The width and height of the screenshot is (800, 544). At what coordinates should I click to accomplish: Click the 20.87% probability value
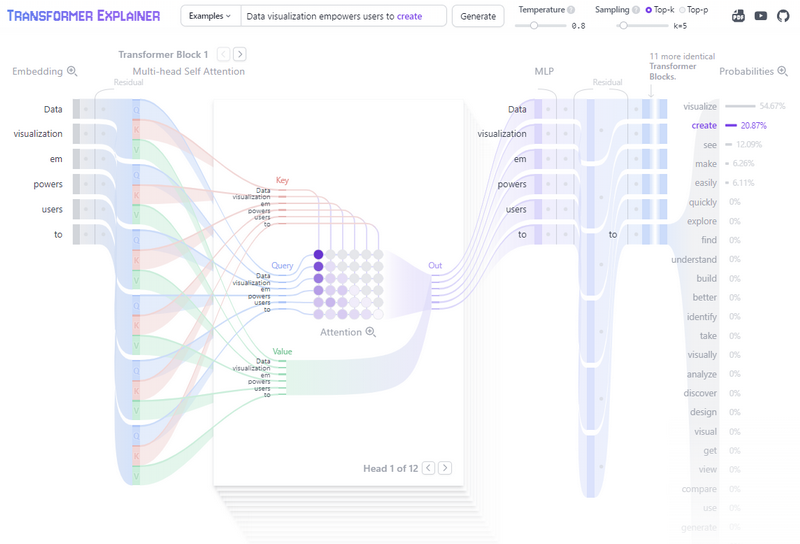pos(754,126)
